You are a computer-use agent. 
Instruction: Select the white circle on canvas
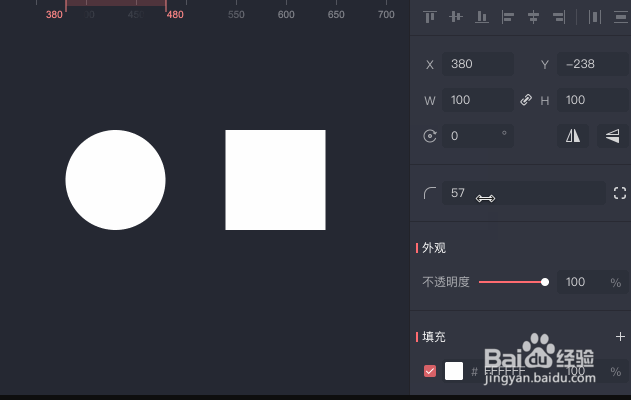click(115, 180)
